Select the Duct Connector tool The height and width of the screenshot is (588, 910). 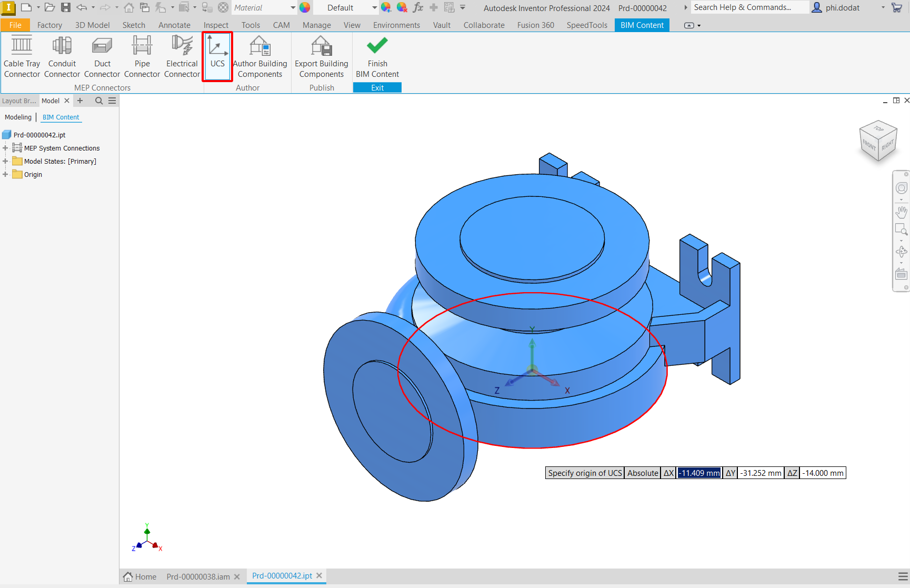click(102, 57)
